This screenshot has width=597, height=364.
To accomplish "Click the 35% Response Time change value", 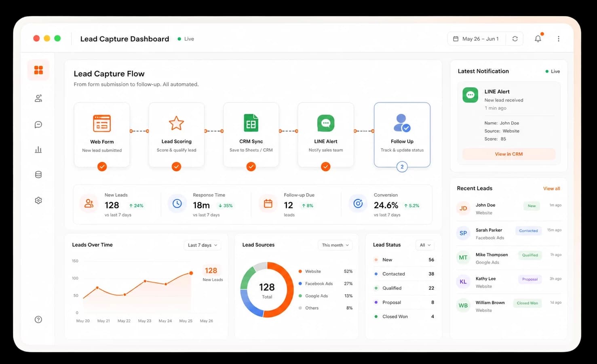I will pyautogui.click(x=226, y=206).
